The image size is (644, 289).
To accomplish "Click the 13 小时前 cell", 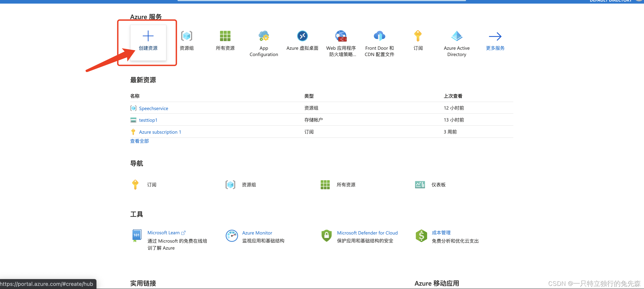I will (454, 120).
